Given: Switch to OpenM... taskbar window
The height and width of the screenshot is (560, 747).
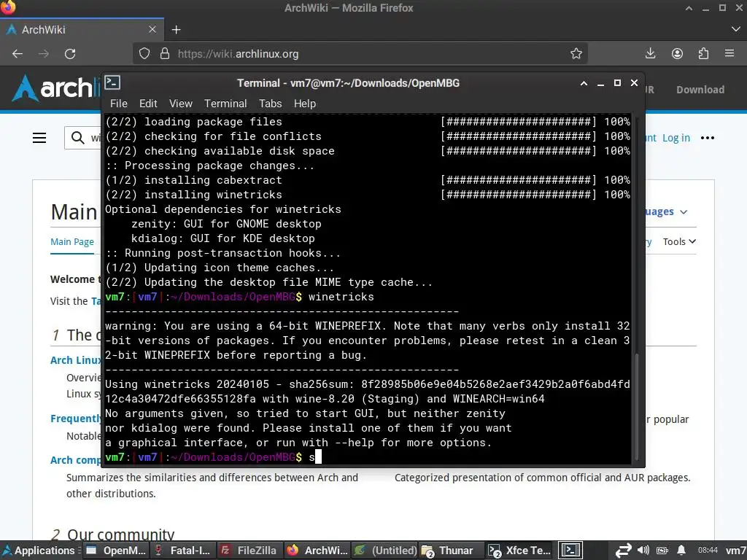Looking at the screenshot, I should pyautogui.click(x=116, y=551).
